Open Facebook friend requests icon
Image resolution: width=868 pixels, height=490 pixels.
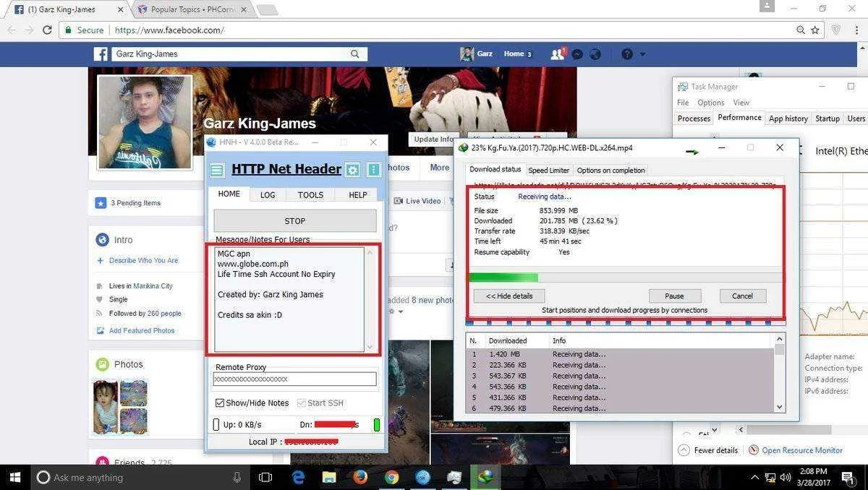(x=557, y=54)
